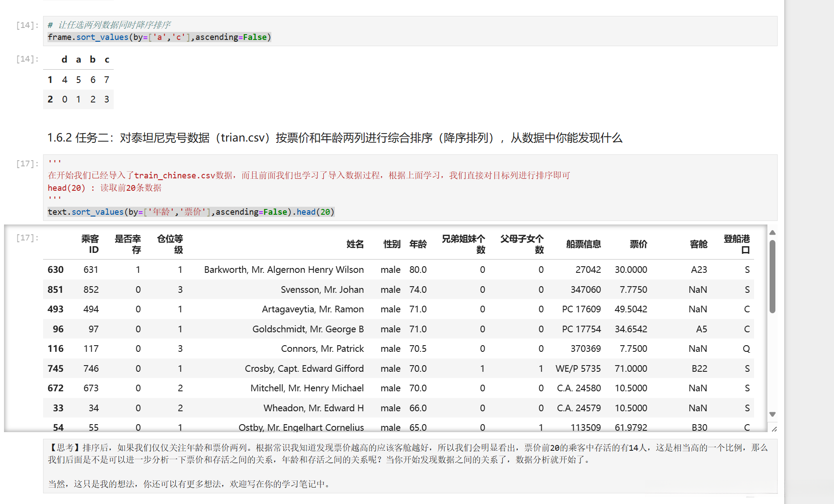Screen dimensions: 834x504
Task: Select the 1.6.2 任务二 heading
Action: [335, 138]
